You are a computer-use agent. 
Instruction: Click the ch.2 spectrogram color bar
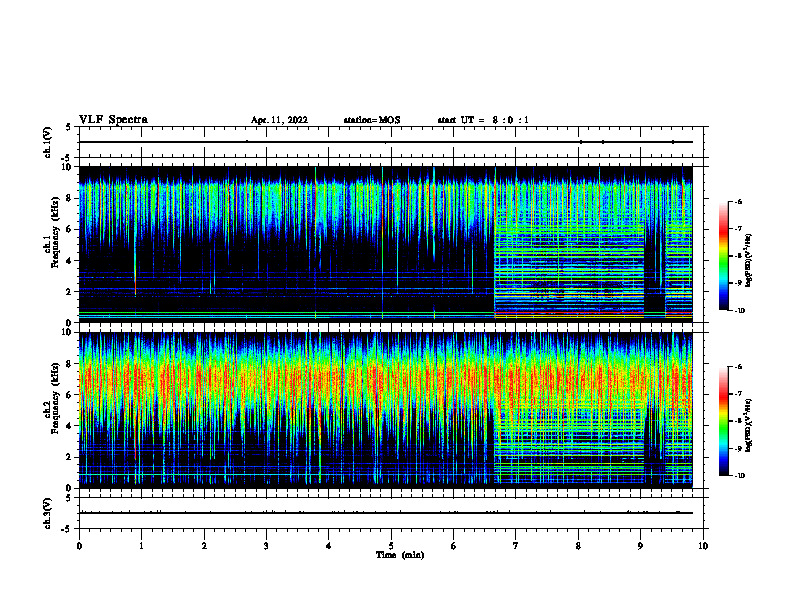pos(724,421)
